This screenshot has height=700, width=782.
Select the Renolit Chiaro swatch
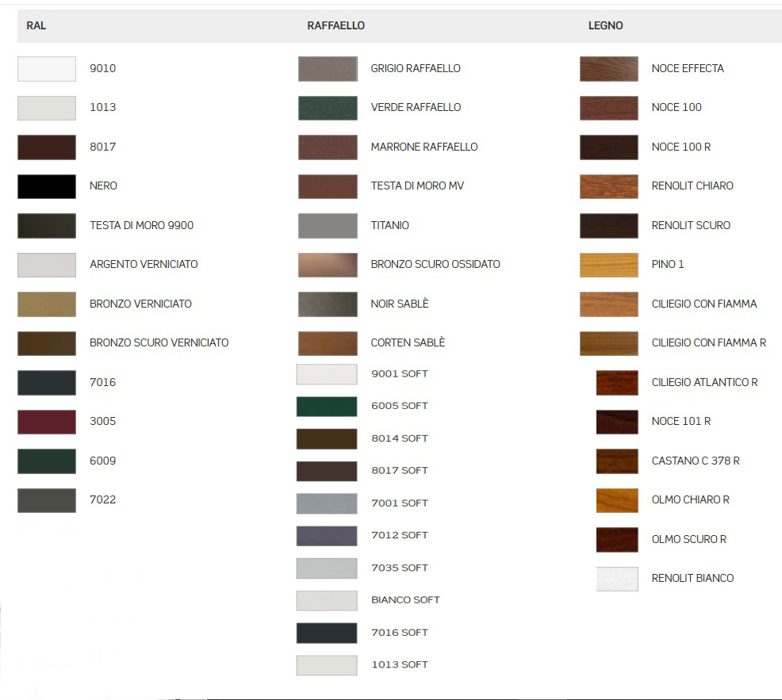(x=609, y=186)
